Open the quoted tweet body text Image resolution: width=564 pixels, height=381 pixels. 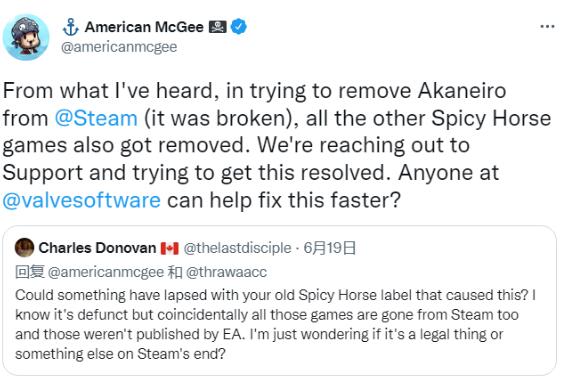(x=276, y=324)
